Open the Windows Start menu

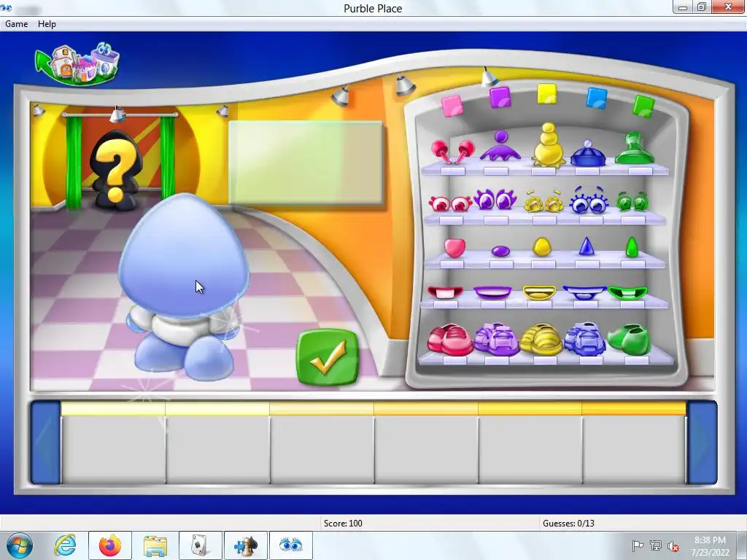[20, 545]
